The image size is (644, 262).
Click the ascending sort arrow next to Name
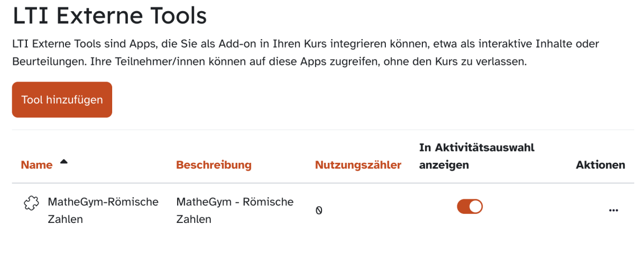64,161
